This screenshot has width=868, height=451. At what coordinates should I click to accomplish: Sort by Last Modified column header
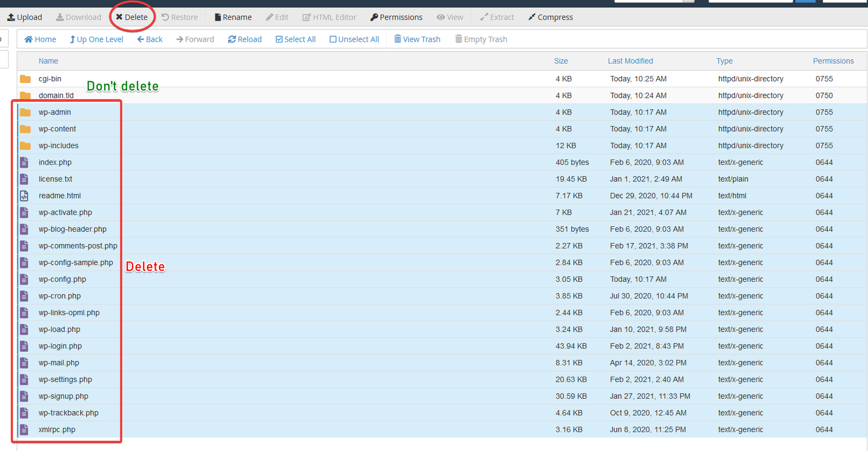coord(630,61)
